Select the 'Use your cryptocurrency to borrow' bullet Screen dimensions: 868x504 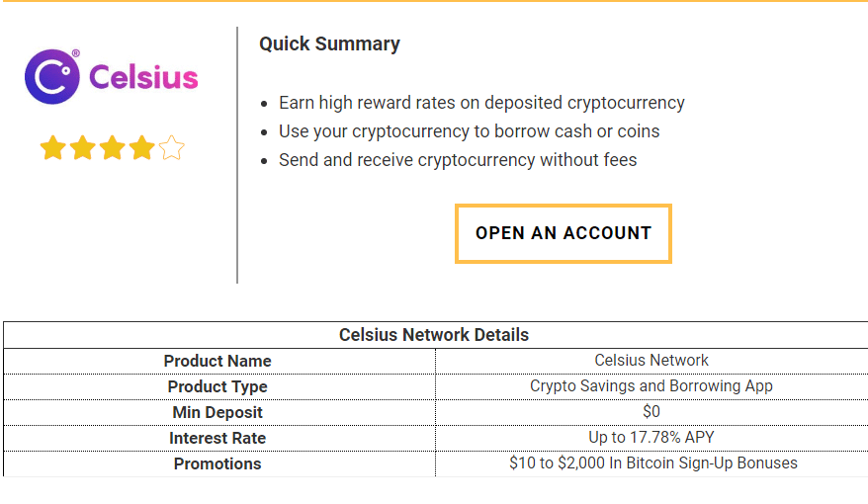click(x=469, y=131)
